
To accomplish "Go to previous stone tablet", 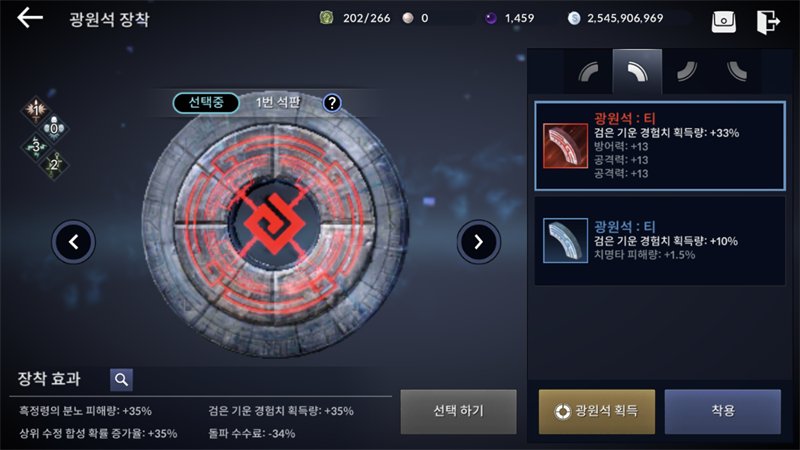I will click(73, 242).
